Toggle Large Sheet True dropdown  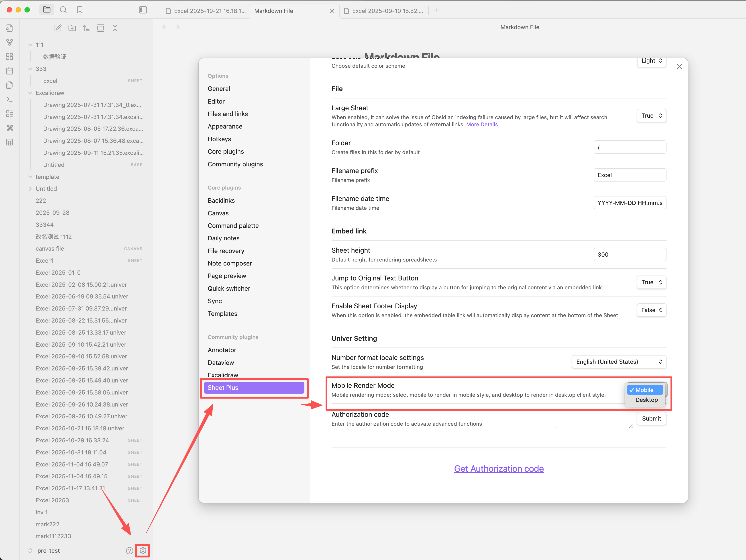click(x=651, y=116)
